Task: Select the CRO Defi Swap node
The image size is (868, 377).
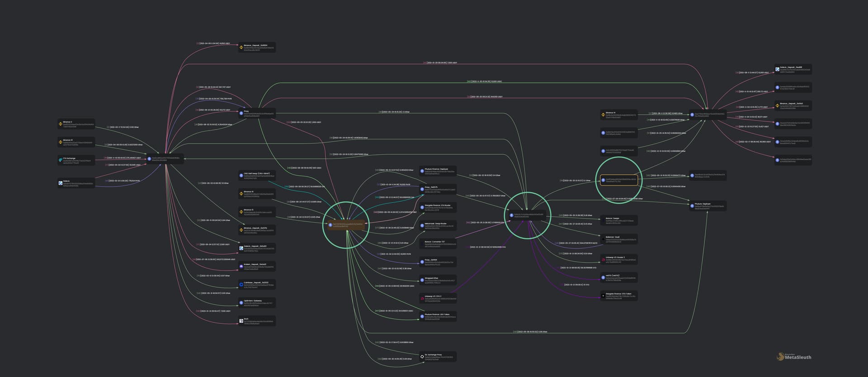Action: pos(256,175)
